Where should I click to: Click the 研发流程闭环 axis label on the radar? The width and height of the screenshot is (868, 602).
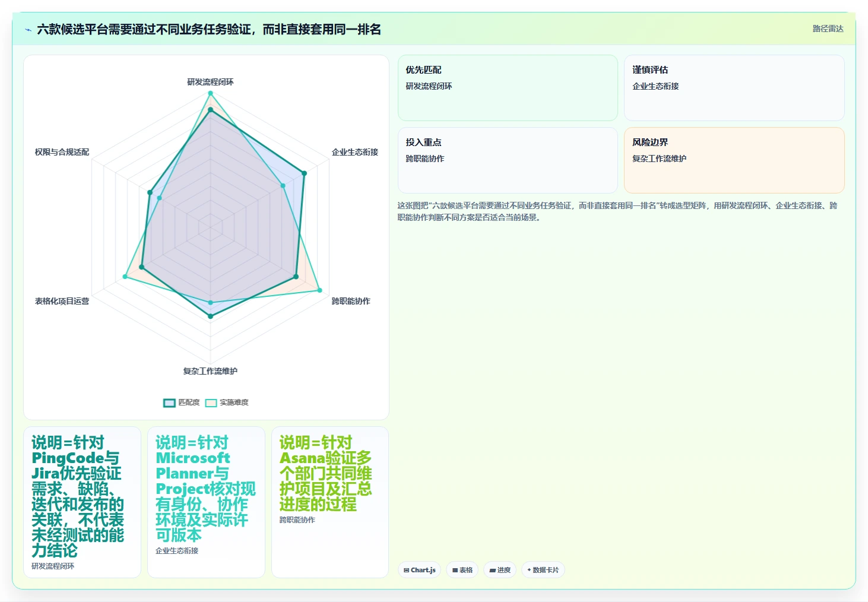(x=210, y=82)
